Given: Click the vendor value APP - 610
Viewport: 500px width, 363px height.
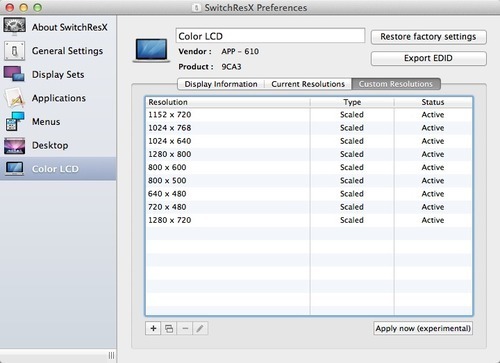Looking at the screenshot, I should (x=240, y=51).
